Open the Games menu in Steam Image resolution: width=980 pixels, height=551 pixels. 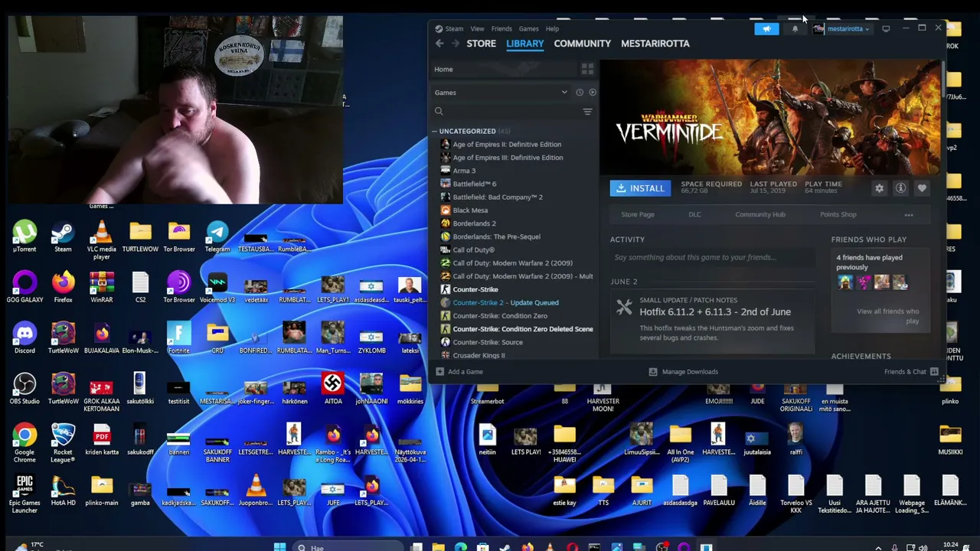(x=528, y=29)
